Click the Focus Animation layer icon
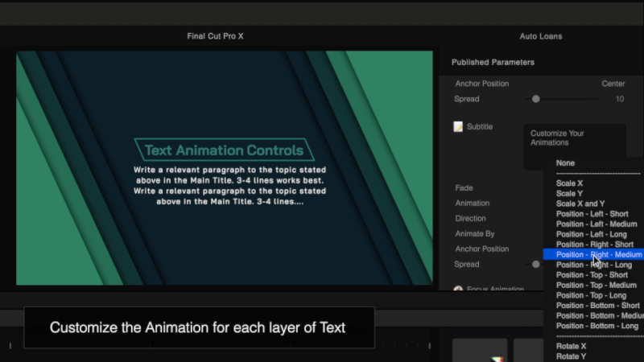The height and width of the screenshot is (362, 644). pyautogui.click(x=458, y=289)
